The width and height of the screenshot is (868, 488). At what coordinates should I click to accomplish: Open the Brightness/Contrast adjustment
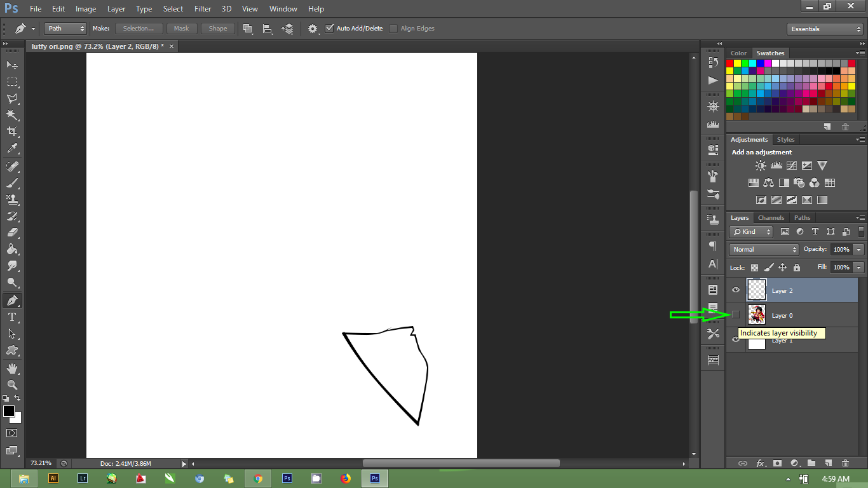(x=760, y=165)
